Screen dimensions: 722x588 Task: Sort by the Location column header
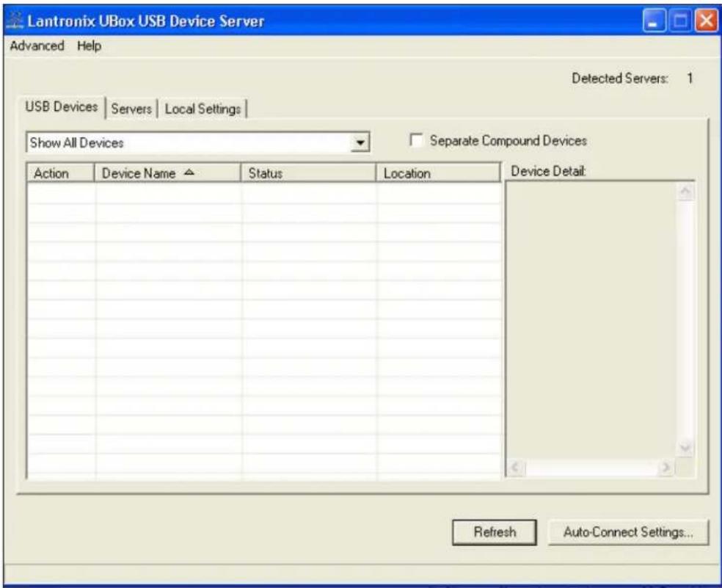pos(438,173)
